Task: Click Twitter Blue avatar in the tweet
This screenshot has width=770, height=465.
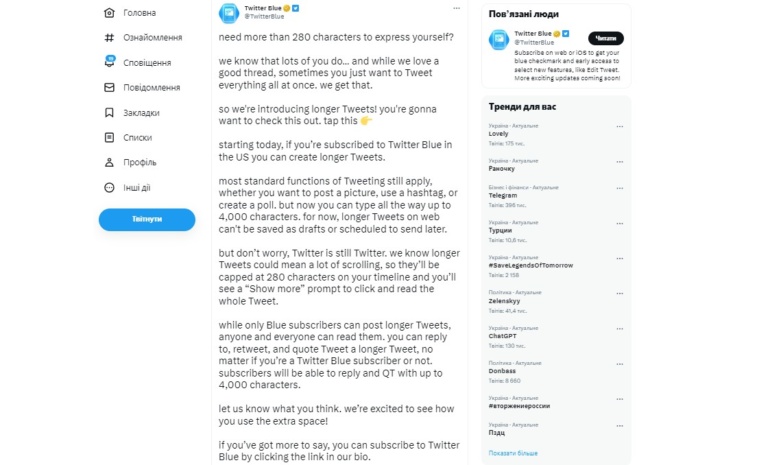Action: coord(229,12)
